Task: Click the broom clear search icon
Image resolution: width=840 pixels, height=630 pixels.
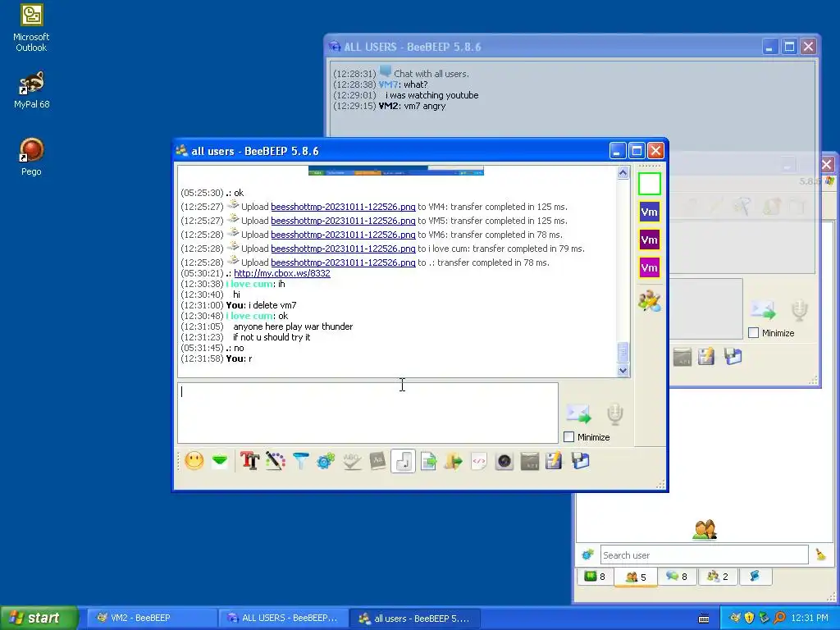Action: click(x=820, y=555)
